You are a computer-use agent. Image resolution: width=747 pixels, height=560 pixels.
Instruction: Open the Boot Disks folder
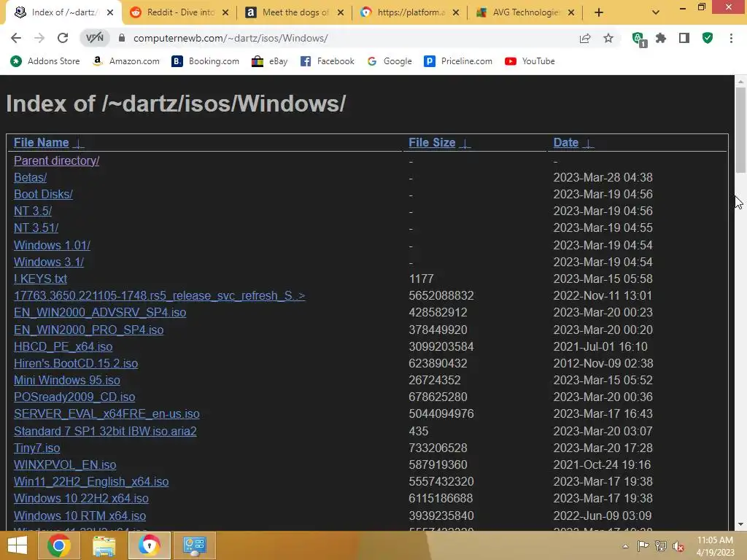tap(43, 194)
